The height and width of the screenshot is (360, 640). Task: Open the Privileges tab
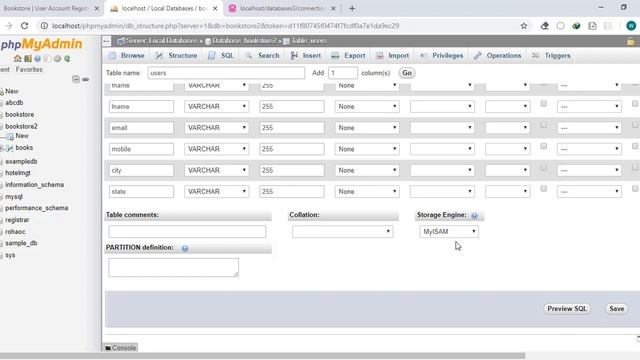(441, 56)
